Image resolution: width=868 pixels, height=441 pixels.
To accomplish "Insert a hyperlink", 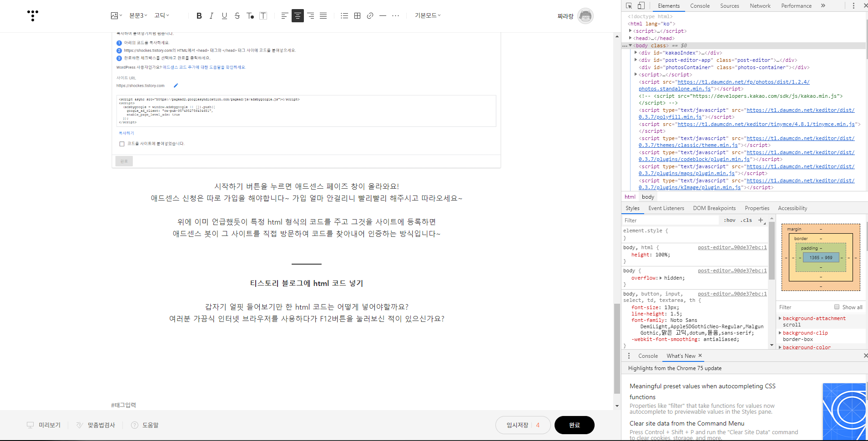I will (x=370, y=16).
